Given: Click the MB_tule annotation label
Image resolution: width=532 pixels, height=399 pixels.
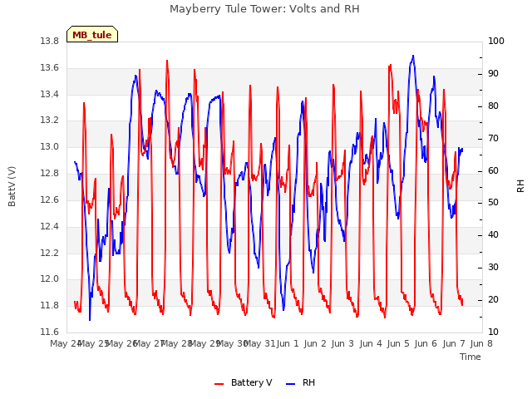Looking at the screenshot, I should pyautogui.click(x=92, y=35).
